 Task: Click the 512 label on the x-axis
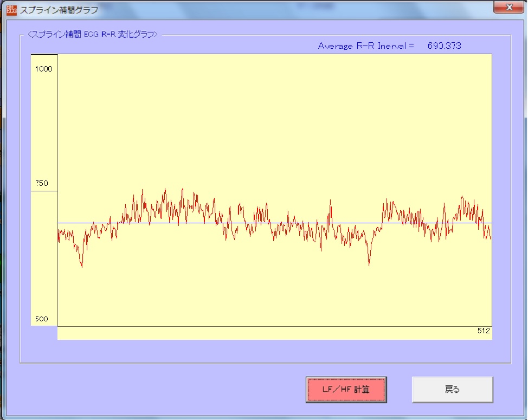pos(484,331)
